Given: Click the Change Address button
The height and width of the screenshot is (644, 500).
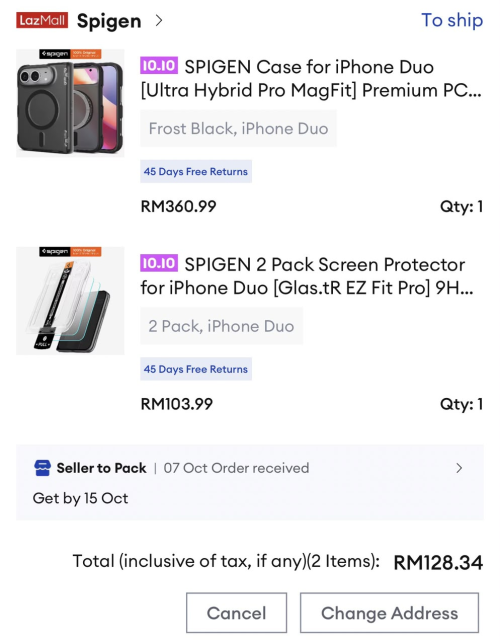Looking at the screenshot, I should 389,613.
